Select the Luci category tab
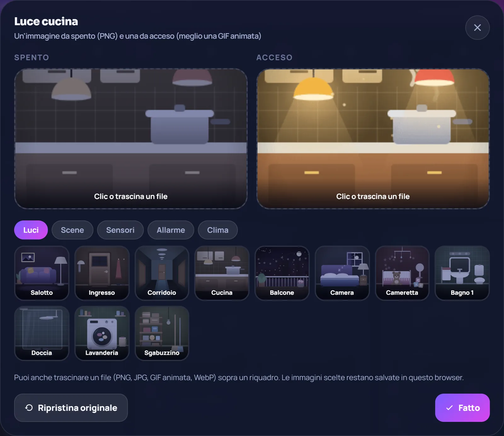The height and width of the screenshot is (436, 504). pos(31,230)
